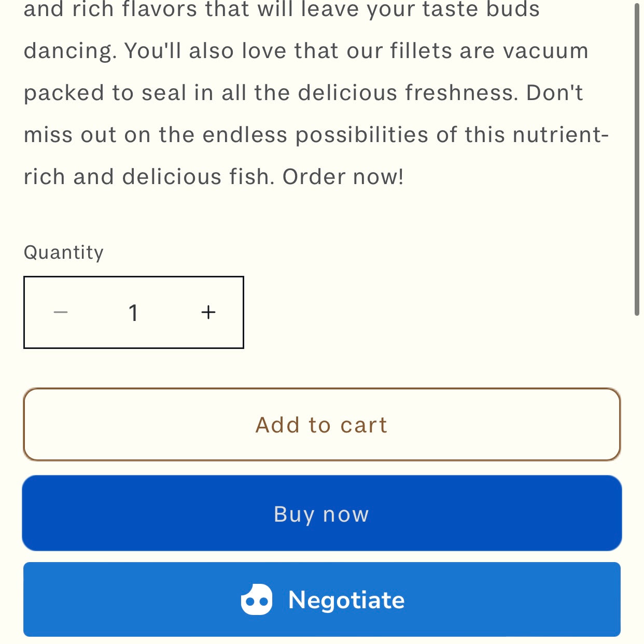Tap the Negotiate button label

pyautogui.click(x=346, y=600)
